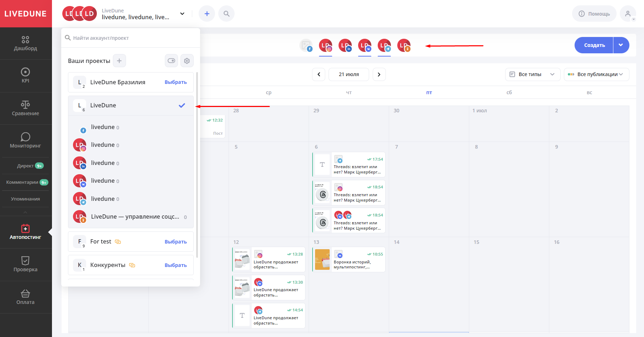Open Воронка историй post thumbnail

point(322,260)
